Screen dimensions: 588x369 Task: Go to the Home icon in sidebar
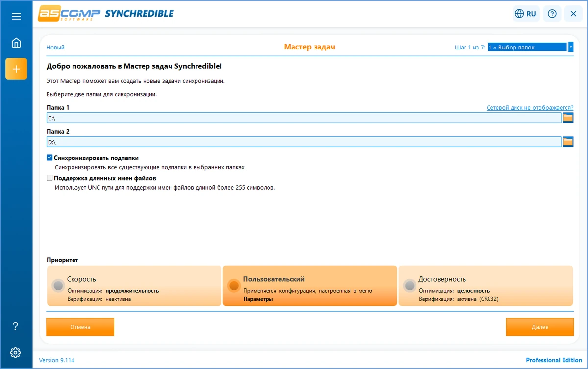click(x=16, y=43)
